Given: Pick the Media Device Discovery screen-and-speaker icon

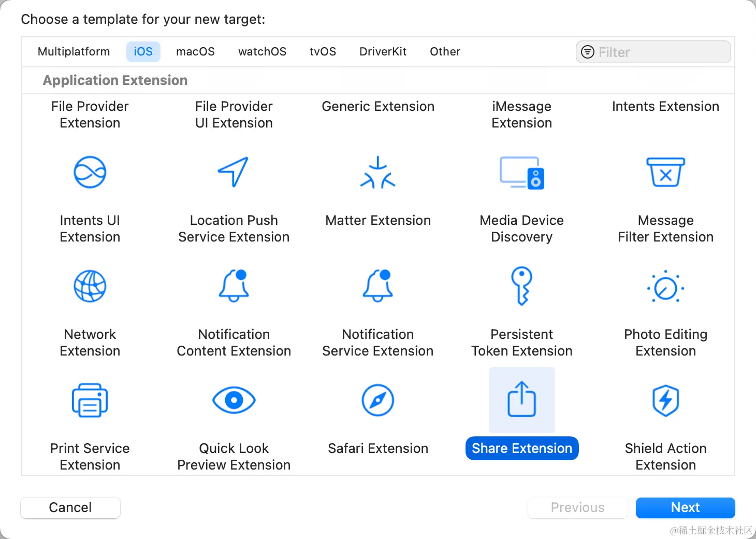Looking at the screenshot, I should coord(522,173).
